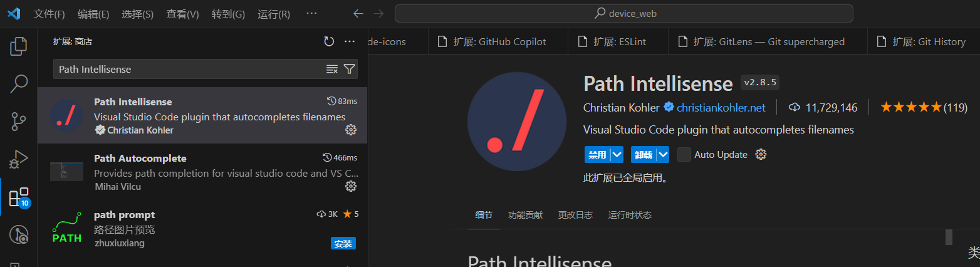Open the device_web command center search
The image size is (980, 267).
pyautogui.click(x=624, y=14)
